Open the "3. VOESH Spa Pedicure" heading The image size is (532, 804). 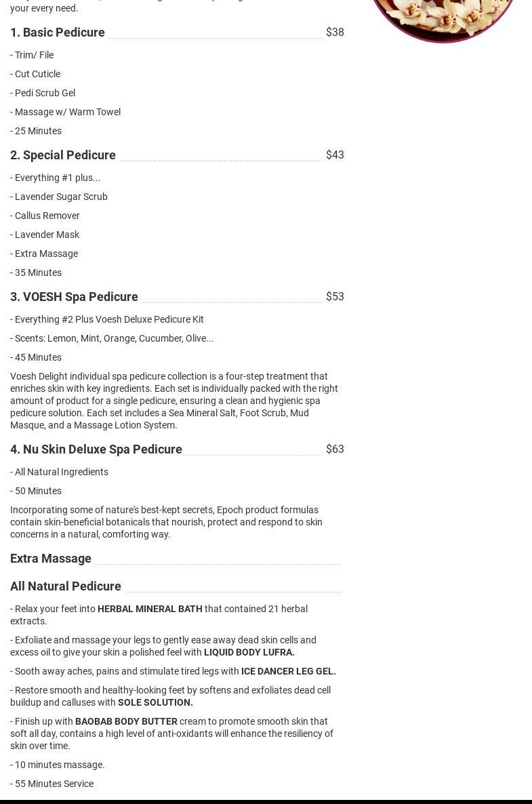(x=74, y=297)
